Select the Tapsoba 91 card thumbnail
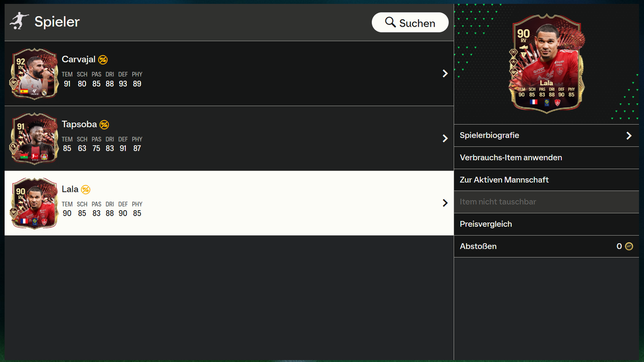The height and width of the screenshot is (362, 644). 34,139
